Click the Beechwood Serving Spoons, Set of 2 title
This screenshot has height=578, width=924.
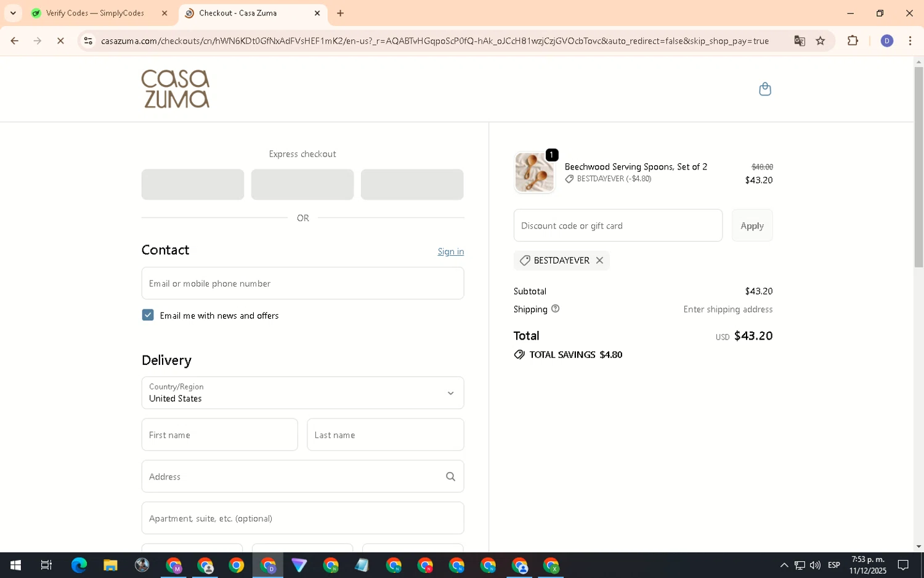[636, 167]
